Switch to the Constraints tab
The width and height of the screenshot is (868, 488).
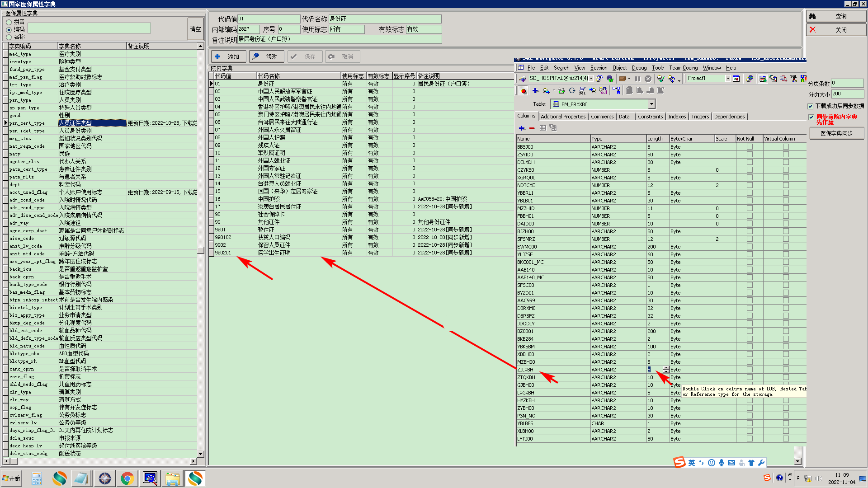pos(650,117)
